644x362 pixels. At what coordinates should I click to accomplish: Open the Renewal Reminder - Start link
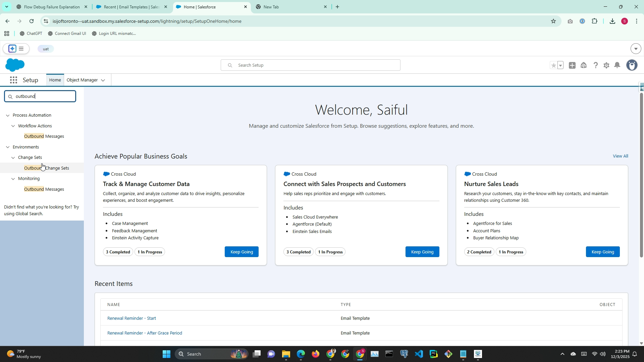click(131, 318)
